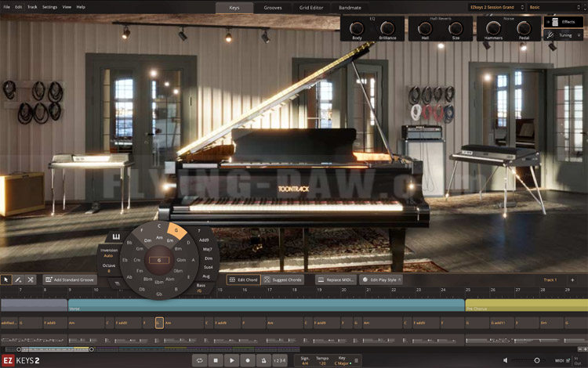Open the Settings menu

pyautogui.click(x=49, y=7)
